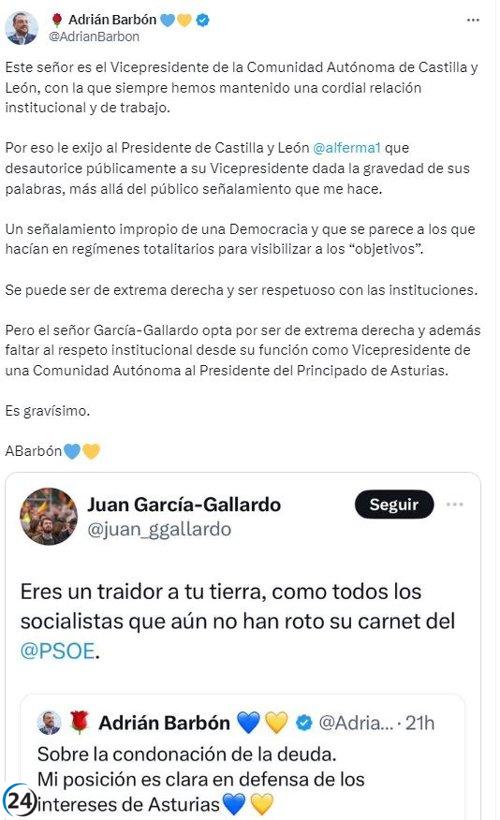The image size is (500, 820).
Task: Click Adrián Barbón's profile avatar at top
Action: coord(21,28)
